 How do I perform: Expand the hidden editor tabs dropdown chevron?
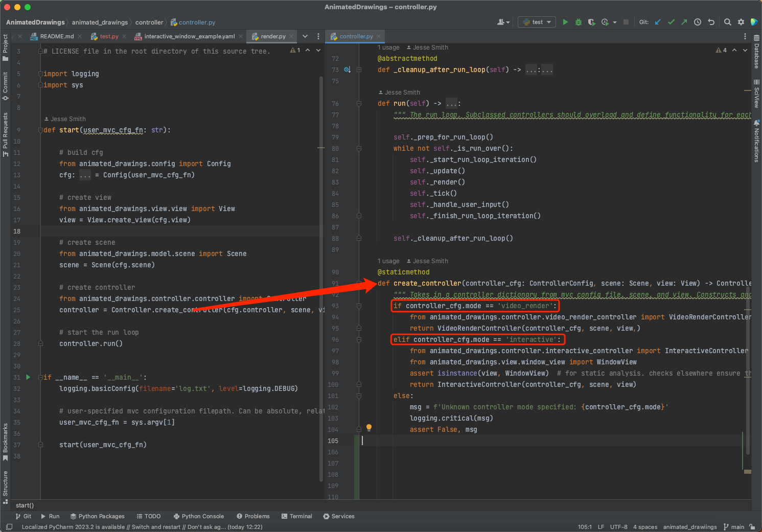click(305, 36)
